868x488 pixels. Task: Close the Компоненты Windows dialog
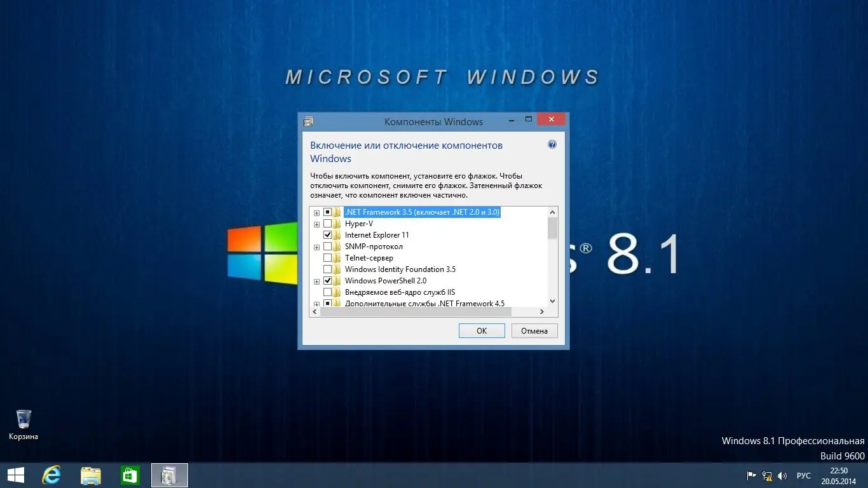552,119
